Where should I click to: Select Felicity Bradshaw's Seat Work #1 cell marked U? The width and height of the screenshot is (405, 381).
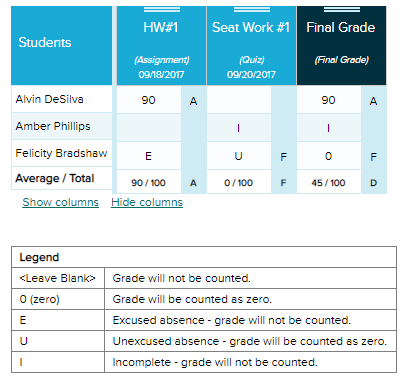coord(239,156)
